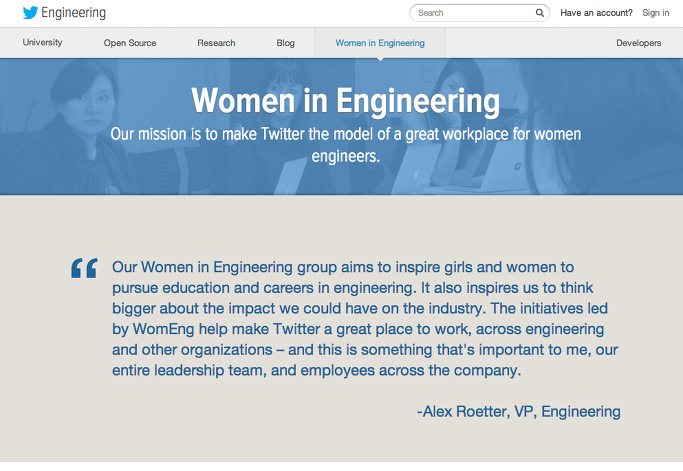683x471 pixels.
Task: Click the Twitter bird logo
Action: [30, 13]
